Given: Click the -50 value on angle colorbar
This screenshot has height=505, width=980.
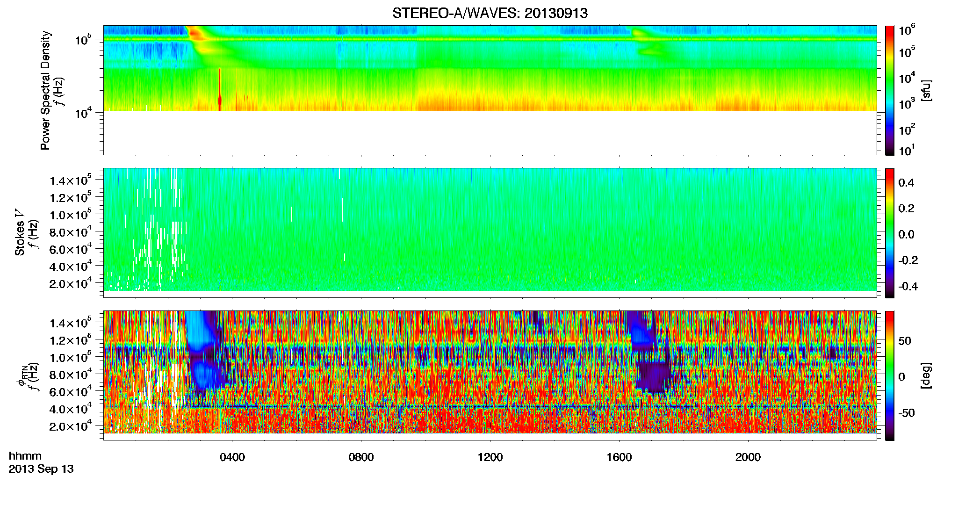Looking at the screenshot, I should [907, 413].
